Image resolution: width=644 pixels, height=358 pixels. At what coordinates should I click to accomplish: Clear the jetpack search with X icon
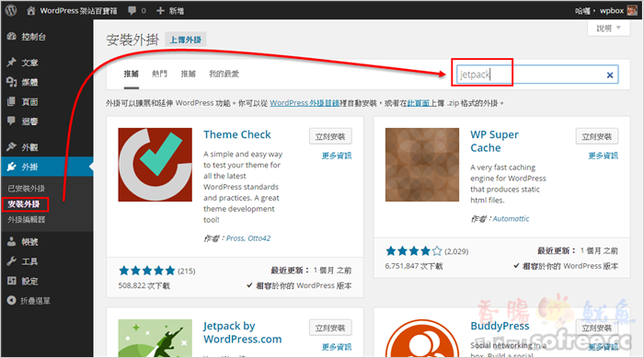tap(610, 75)
